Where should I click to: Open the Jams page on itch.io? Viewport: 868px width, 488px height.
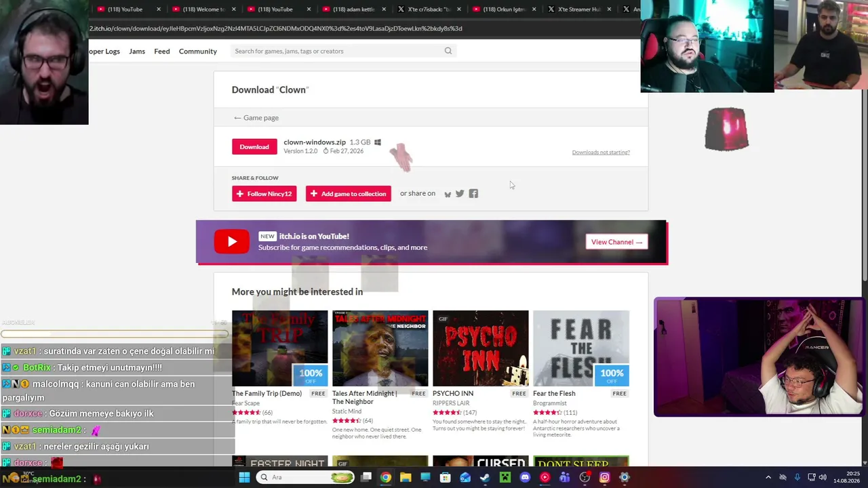pyautogui.click(x=137, y=52)
